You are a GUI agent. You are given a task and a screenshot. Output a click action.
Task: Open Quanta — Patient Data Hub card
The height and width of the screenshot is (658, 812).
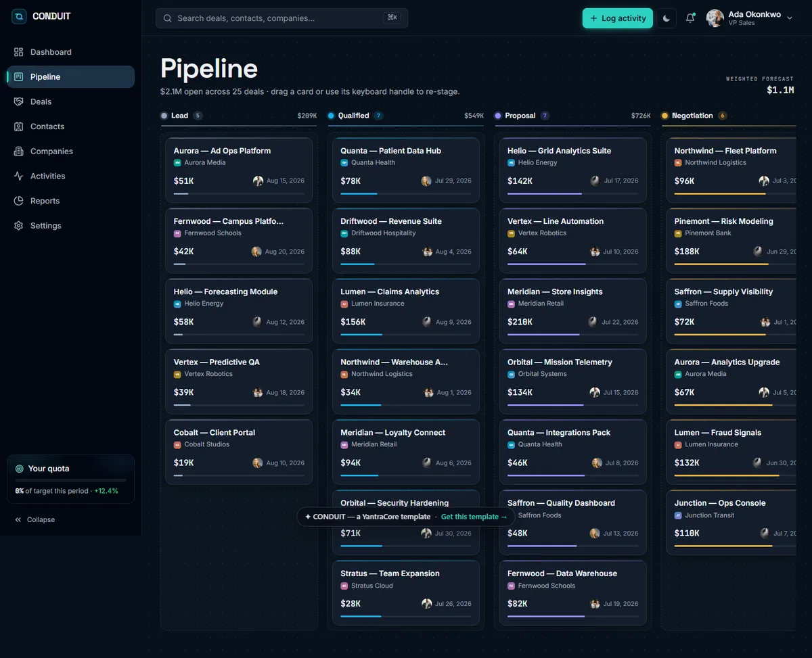[x=406, y=170]
